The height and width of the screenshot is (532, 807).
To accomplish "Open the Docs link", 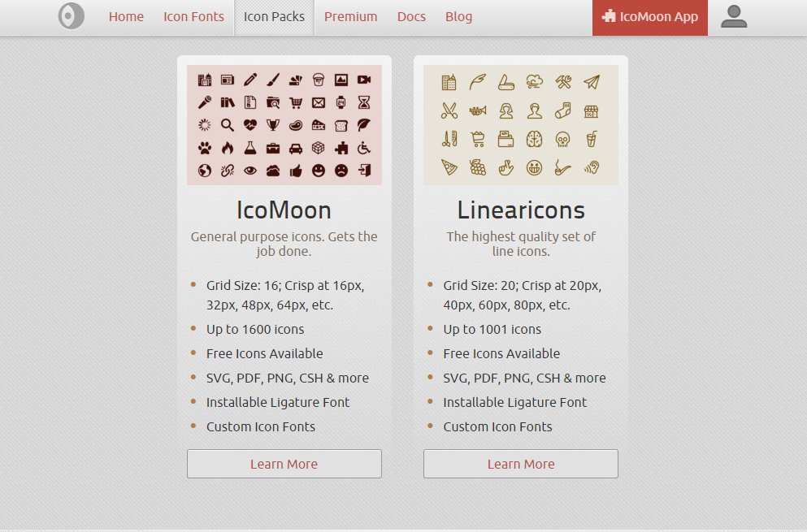I will point(411,17).
